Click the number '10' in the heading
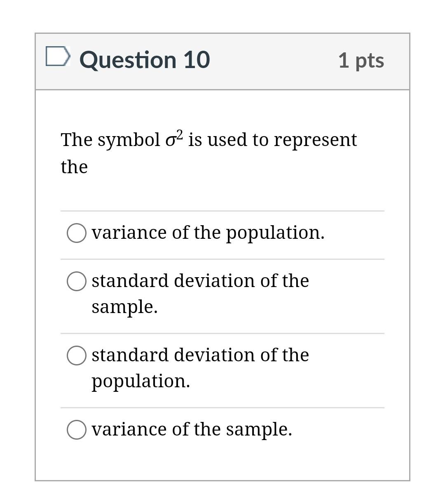This screenshot has height=504, width=445. click(197, 60)
